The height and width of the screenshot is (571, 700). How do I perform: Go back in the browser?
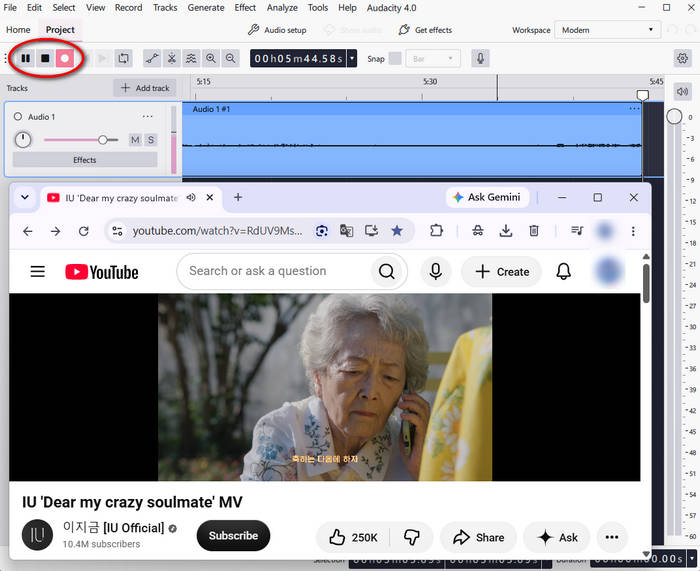28,231
